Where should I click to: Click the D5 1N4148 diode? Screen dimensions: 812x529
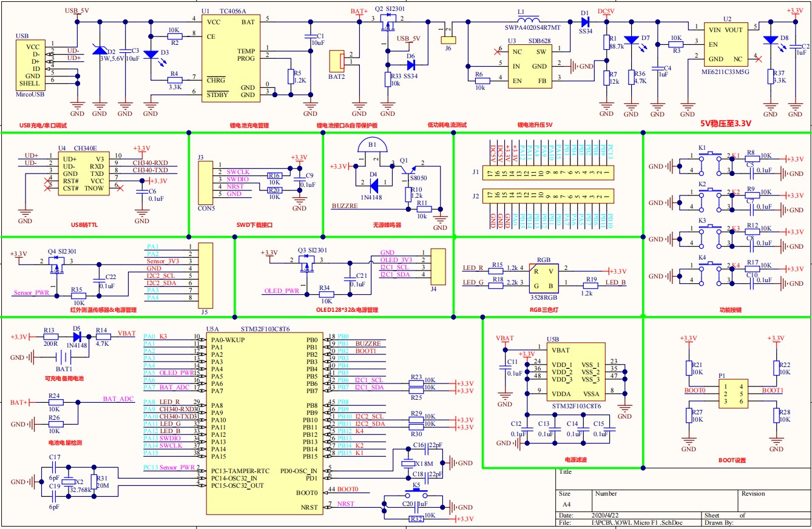(x=76, y=336)
